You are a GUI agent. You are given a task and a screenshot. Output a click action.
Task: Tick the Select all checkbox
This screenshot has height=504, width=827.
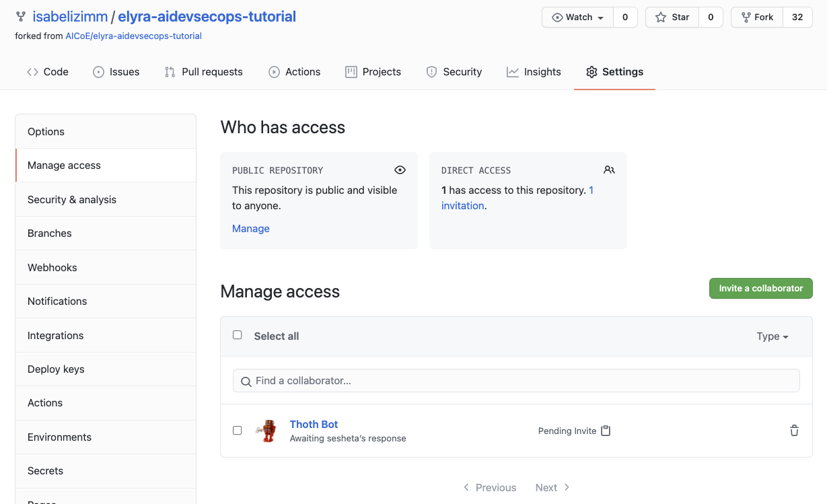pyautogui.click(x=237, y=335)
